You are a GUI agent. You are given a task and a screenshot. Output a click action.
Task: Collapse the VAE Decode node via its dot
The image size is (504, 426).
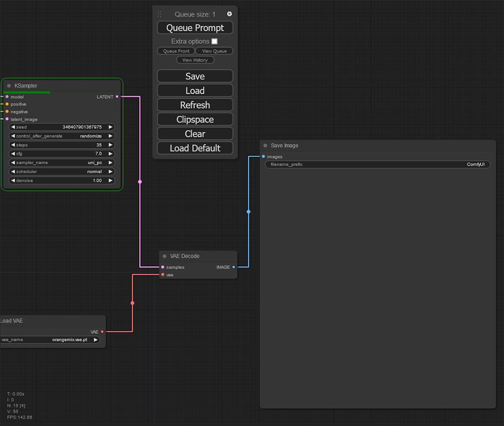pyautogui.click(x=165, y=256)
